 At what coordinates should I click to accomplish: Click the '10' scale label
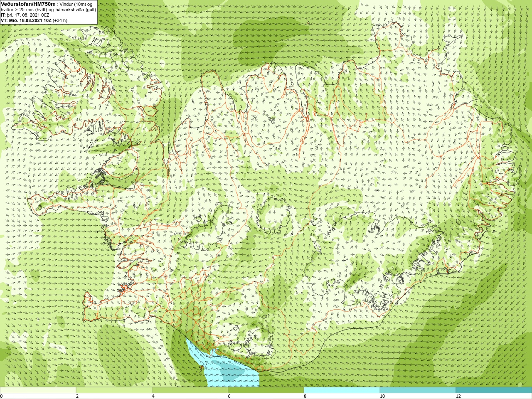382,396
